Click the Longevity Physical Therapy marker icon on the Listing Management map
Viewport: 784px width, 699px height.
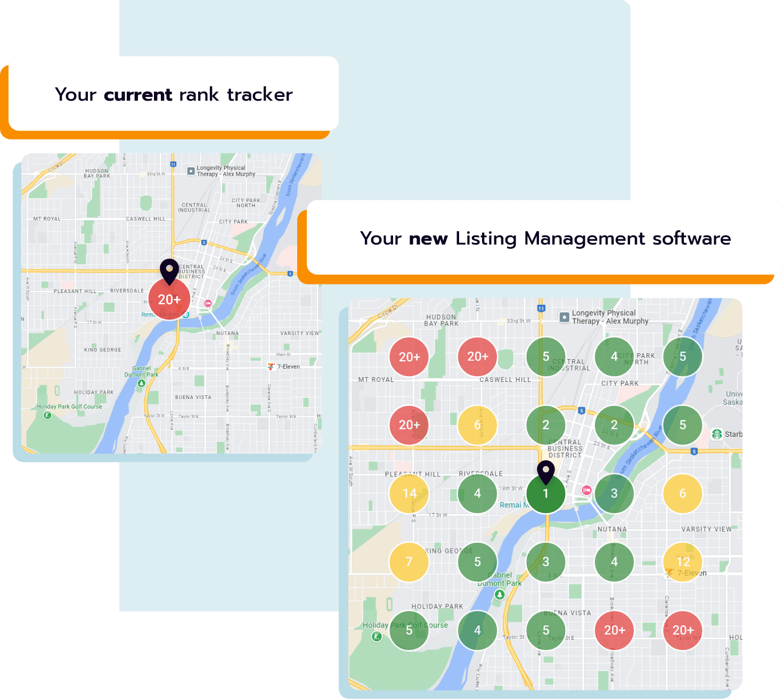click(x=564, y=317)
